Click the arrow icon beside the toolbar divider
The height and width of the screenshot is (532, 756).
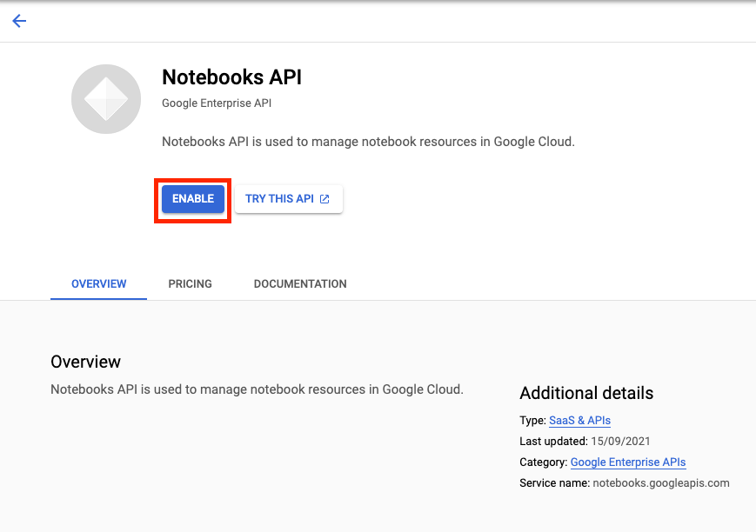(19, 21)
